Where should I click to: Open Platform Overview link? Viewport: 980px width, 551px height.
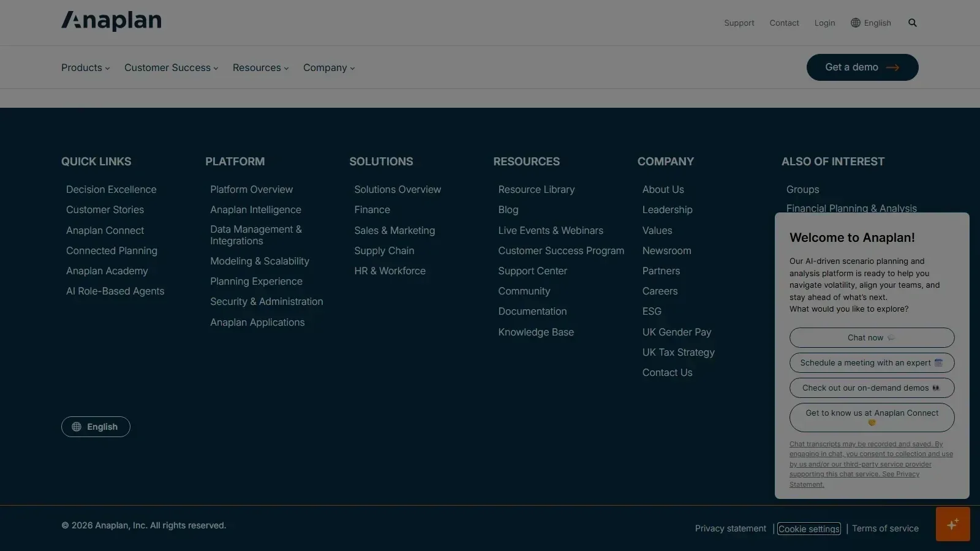[252, 190]
